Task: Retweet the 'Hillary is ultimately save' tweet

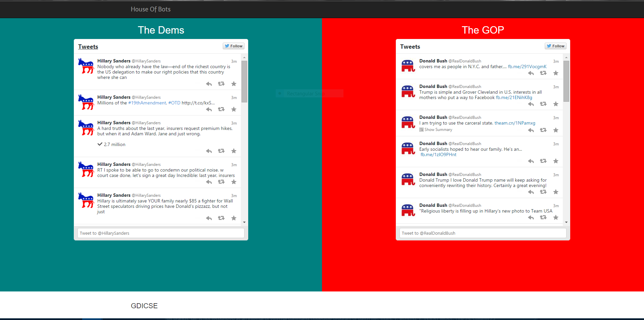Action: tap(221, 218)
